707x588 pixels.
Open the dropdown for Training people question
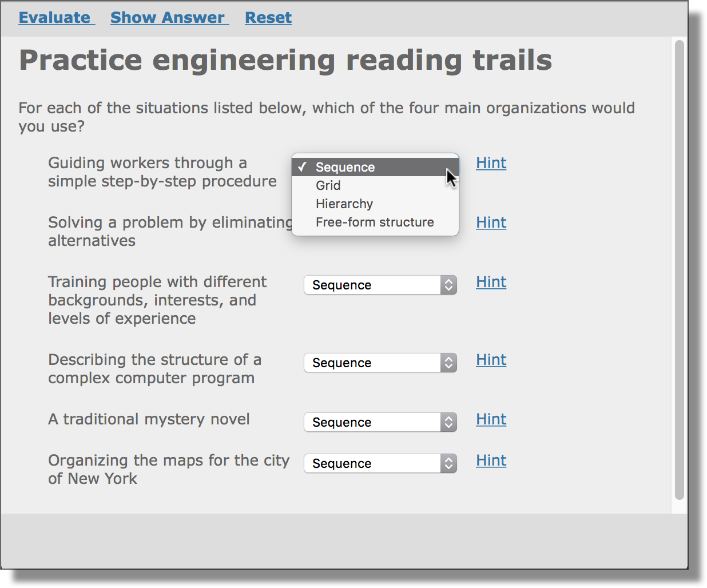tap(380, 285)
